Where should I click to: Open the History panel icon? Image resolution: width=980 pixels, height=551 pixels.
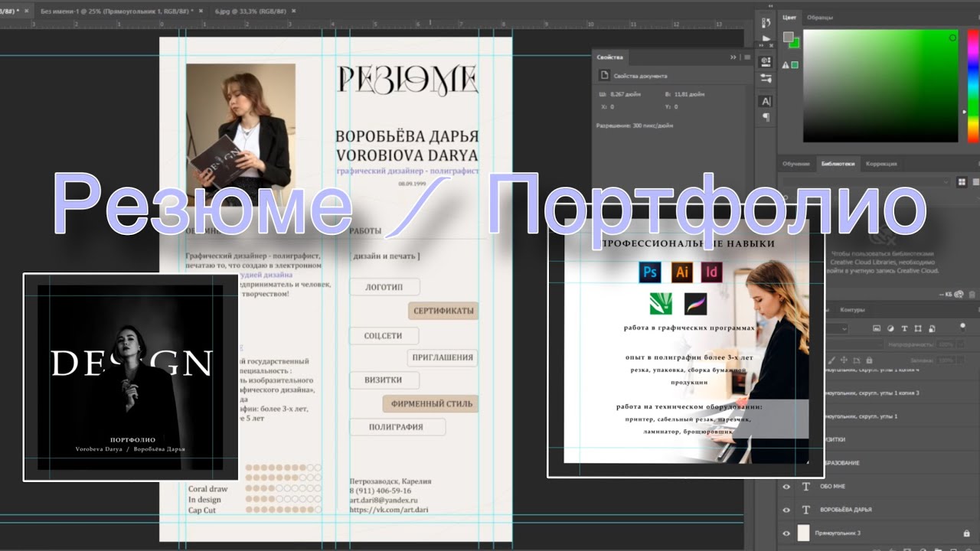(766, 23)
